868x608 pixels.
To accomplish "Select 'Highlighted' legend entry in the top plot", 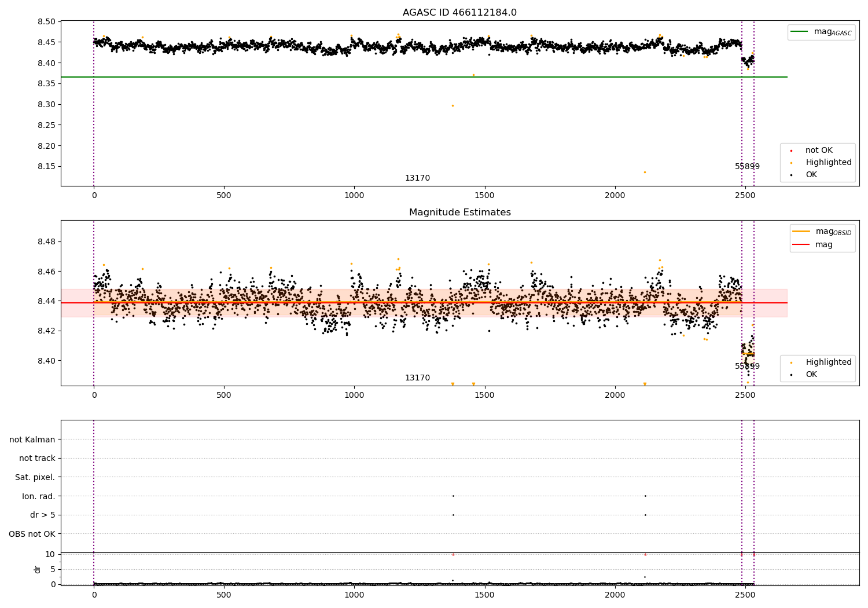I will [x=828, y=163].
